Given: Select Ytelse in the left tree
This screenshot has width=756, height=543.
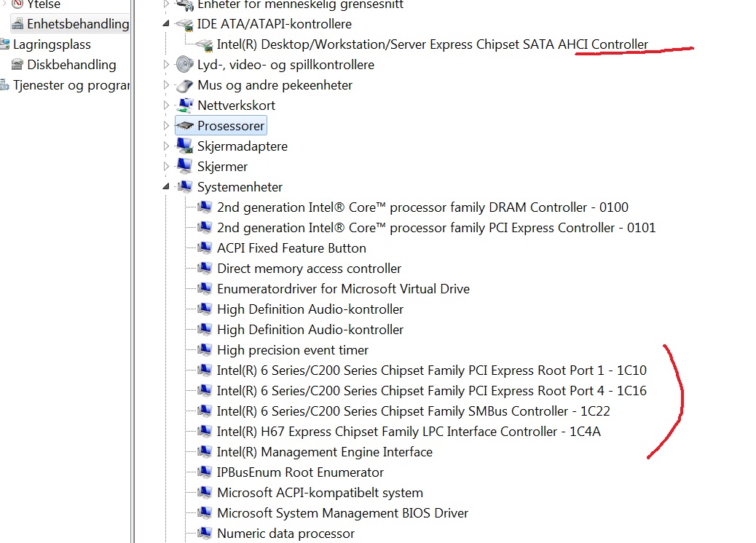Looking at the screenshot, I should tap(44, 4).
